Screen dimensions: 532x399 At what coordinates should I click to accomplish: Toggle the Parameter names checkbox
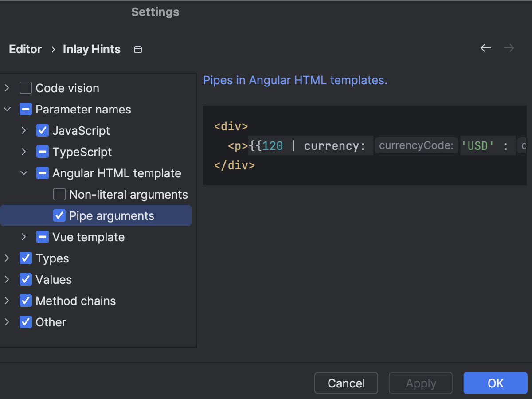point(25,109)
